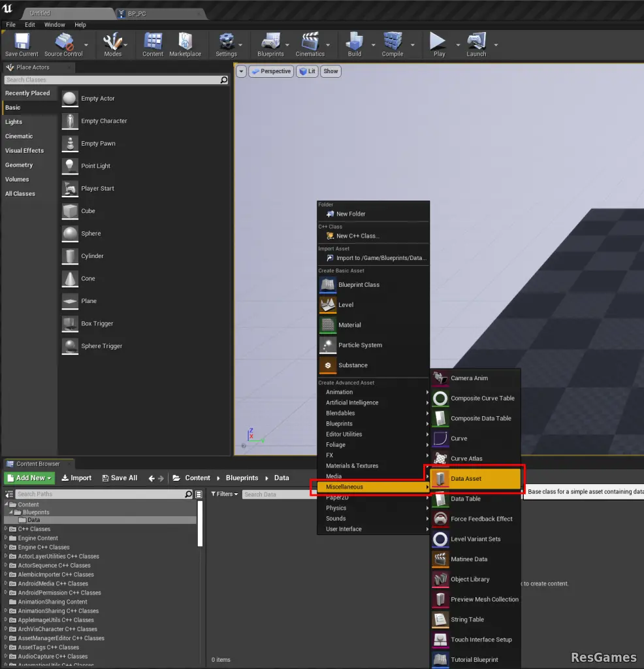This screenshot has width=644, height=669.
Task: Click Save All button
Action: point(120,478)
